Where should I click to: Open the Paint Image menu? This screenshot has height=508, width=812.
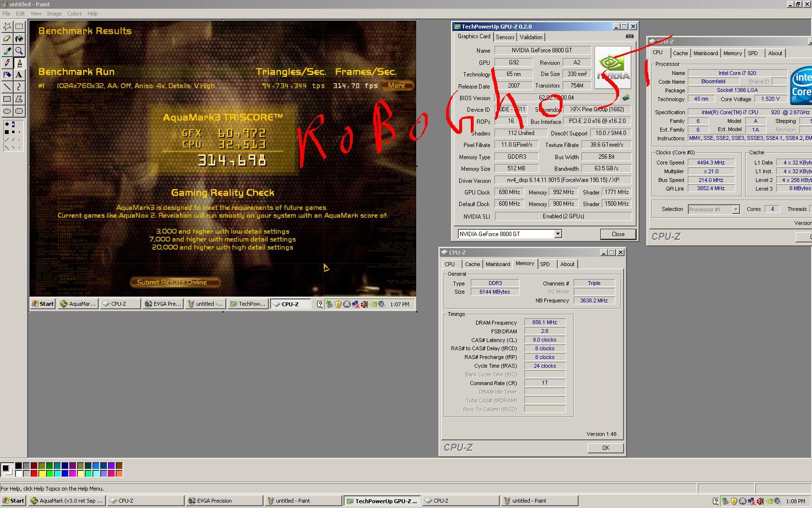(54, 14)
